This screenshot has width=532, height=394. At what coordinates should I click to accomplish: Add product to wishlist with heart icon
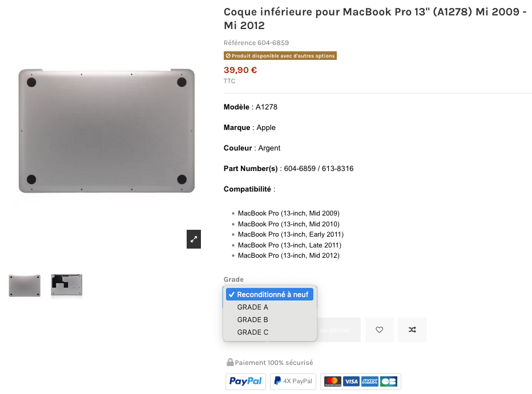[x=380, y=330]
